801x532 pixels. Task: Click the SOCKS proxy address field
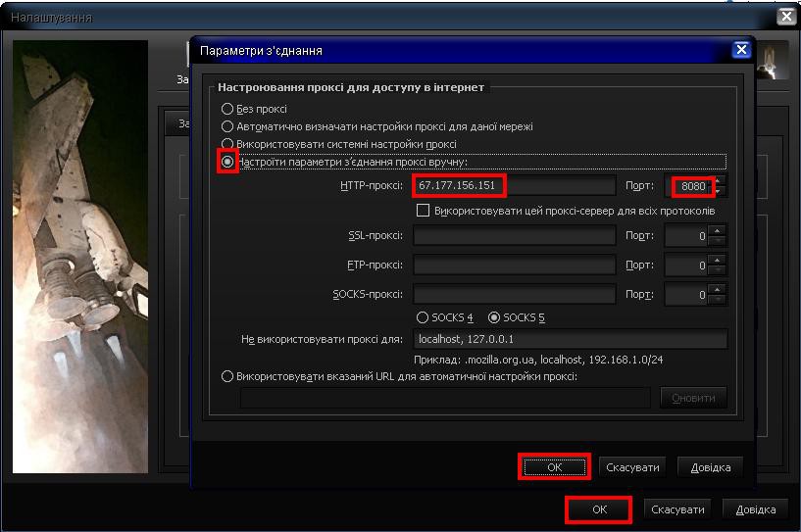point(515,295)
